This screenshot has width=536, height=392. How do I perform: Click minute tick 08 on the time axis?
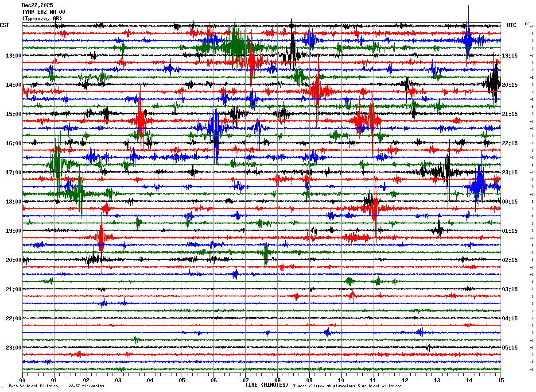point(277,380)
